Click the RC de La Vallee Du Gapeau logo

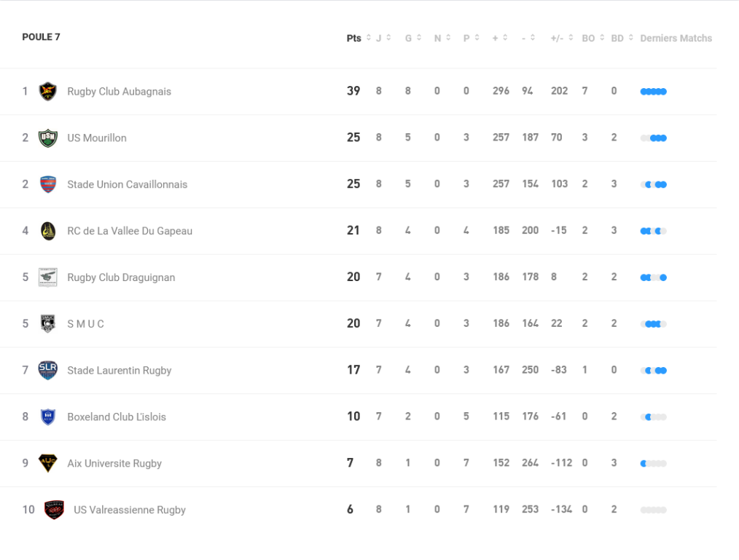pos(48,231)
